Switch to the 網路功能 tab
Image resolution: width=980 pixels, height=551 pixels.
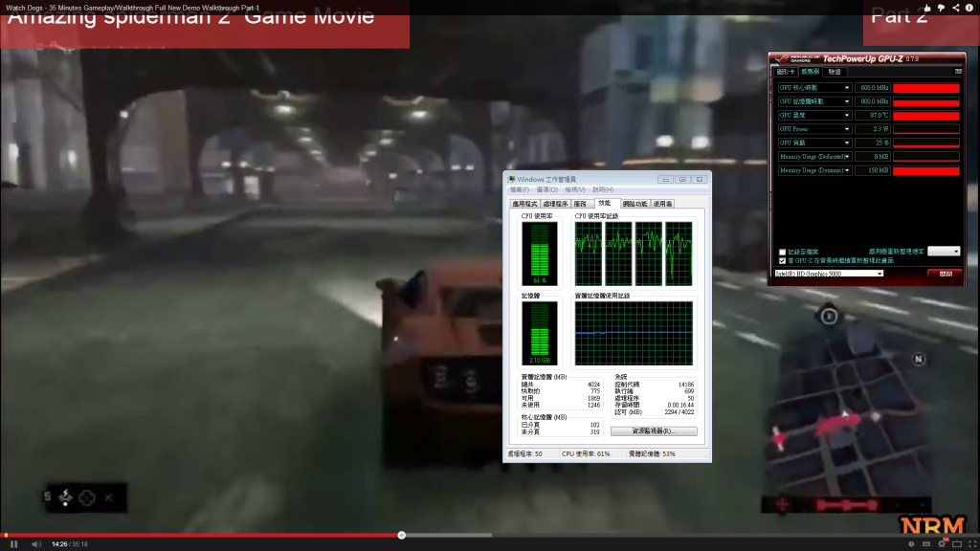tap(635, 204)
